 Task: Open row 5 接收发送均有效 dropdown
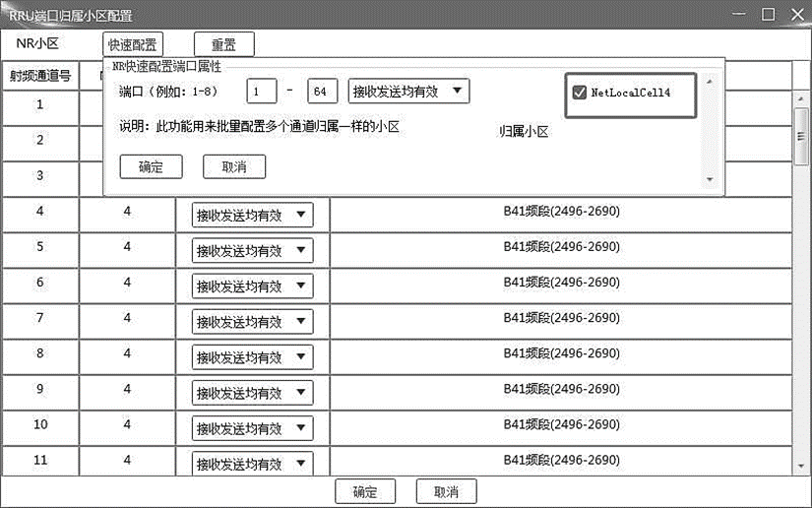pyautogui.click(x=252, y=251)
